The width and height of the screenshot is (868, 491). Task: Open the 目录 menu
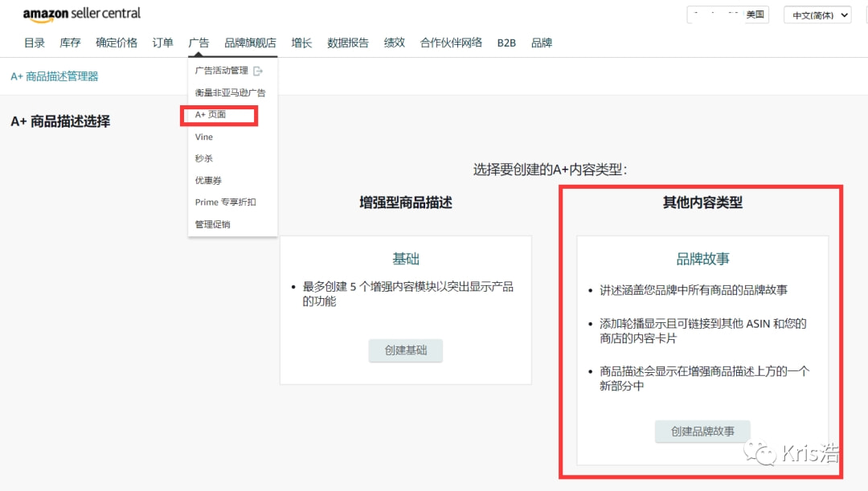(x=35, y=43)
